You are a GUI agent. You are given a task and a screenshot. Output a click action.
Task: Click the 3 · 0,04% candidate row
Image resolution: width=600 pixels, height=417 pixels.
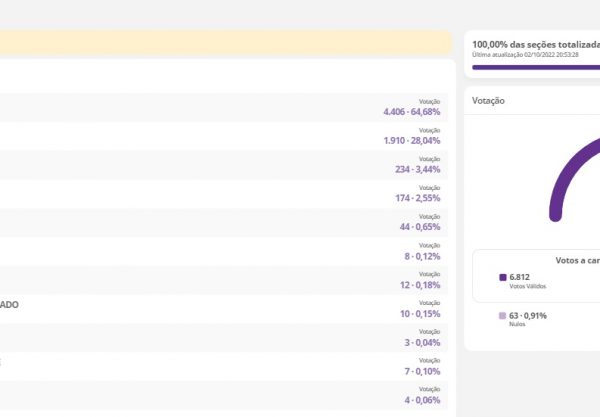[x=225, y=338]
